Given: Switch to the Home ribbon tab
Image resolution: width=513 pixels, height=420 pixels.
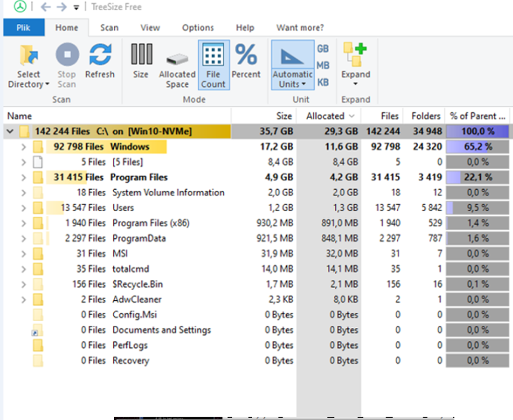Looking at the screenshot, I should (67, 28).
